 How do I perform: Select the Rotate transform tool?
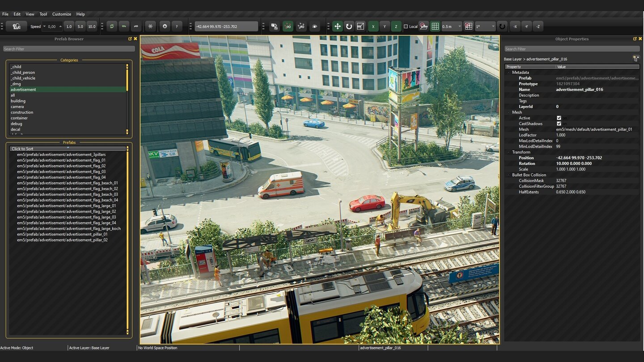click(349, 26)
